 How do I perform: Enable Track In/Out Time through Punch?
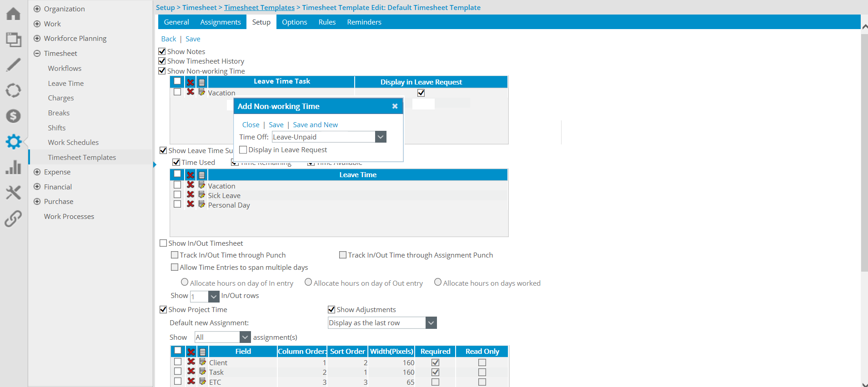[175, 255]
